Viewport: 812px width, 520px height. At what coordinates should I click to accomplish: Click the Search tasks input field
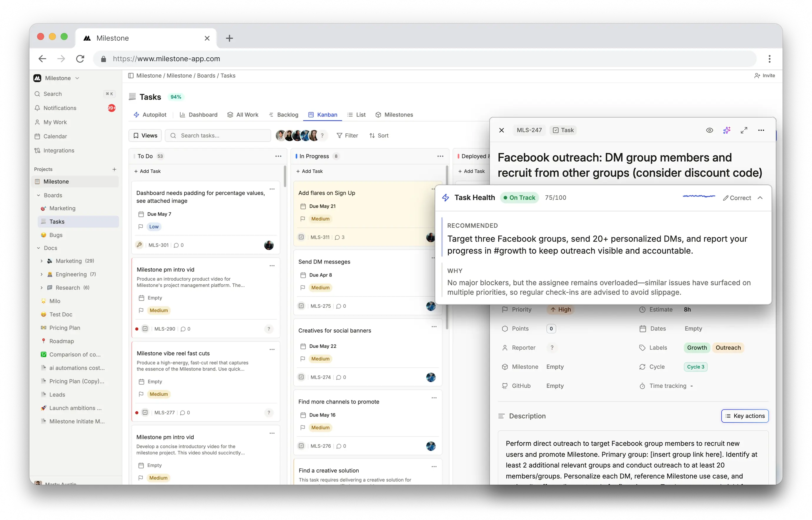pos(218,135)
